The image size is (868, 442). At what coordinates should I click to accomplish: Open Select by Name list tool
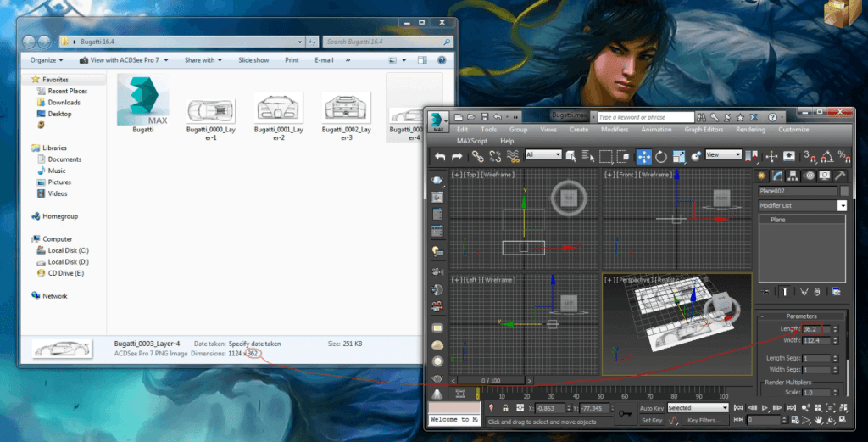pos(588,157)
